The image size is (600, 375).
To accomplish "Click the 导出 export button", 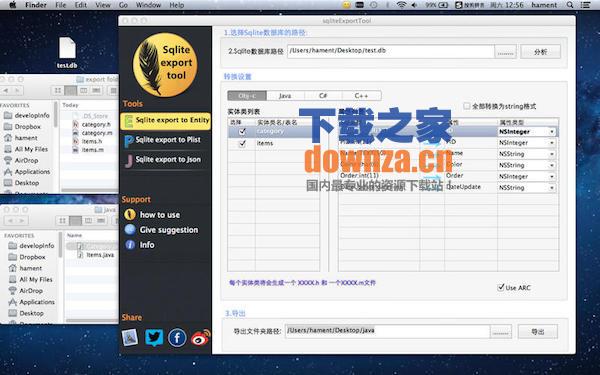I will click(x=538, y=331).
